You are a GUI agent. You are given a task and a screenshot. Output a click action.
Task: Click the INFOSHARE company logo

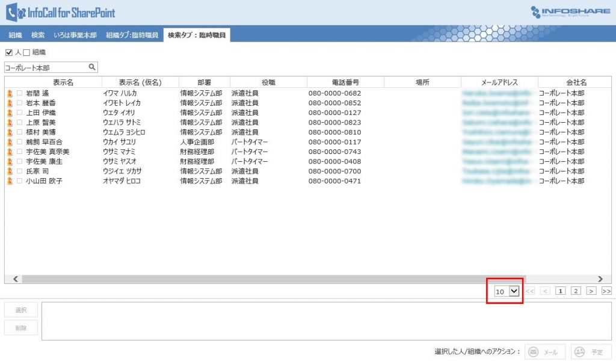pyautogui.click(x=570, y=12)
